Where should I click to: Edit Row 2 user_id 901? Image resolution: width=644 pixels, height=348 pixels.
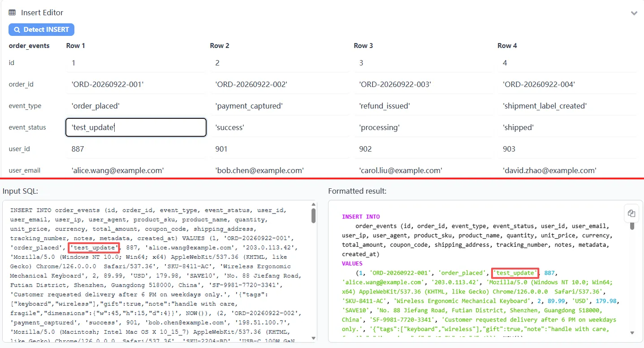(x=280, y=149)
